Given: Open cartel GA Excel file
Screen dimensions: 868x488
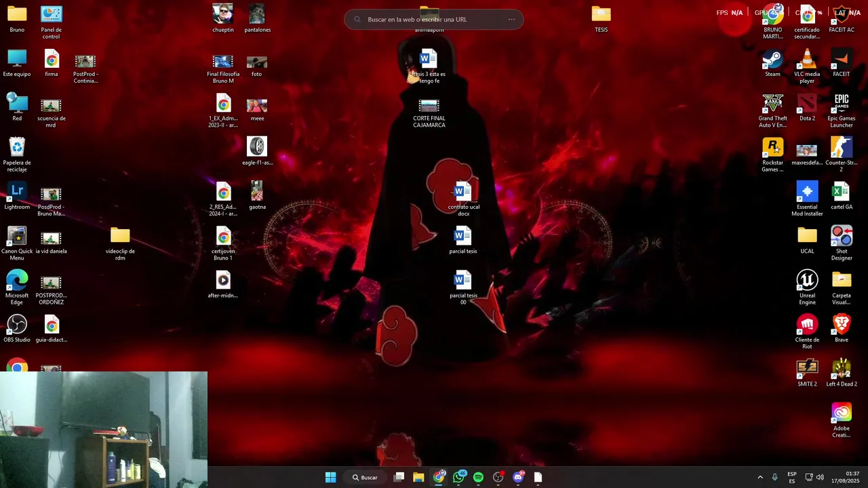Looking at the screenshot, I should click(x=841, y=196).
